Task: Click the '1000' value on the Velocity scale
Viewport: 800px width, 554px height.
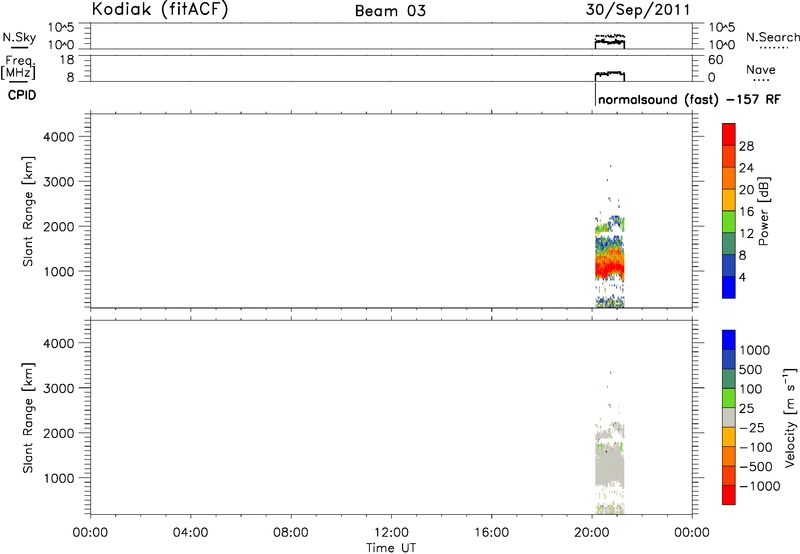Action: pyautogui.click(x=754, y=350)
